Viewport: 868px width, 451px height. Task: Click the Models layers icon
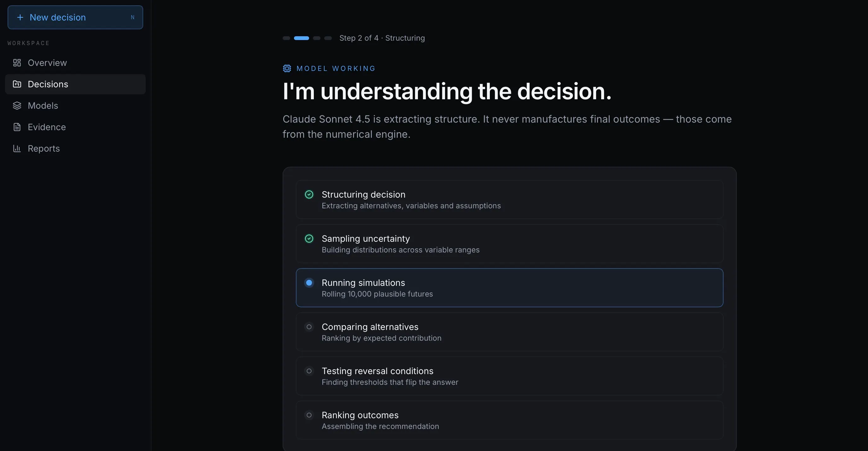point(17,106)
